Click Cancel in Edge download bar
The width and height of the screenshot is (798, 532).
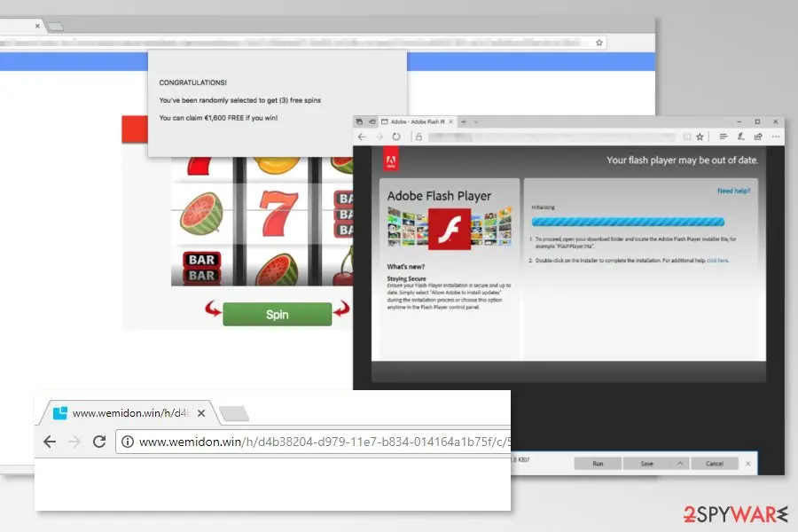pos(714,464)
